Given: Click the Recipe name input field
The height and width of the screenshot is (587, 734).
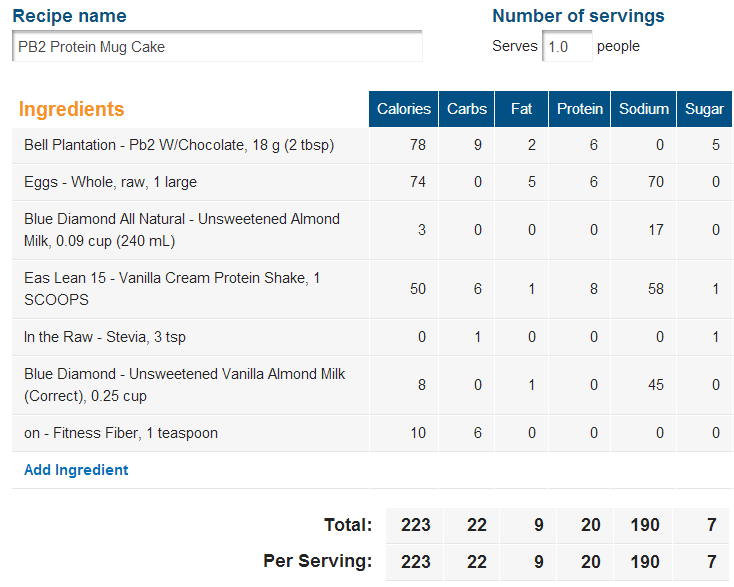Looking at the screenshot, I should pos(217,46).
